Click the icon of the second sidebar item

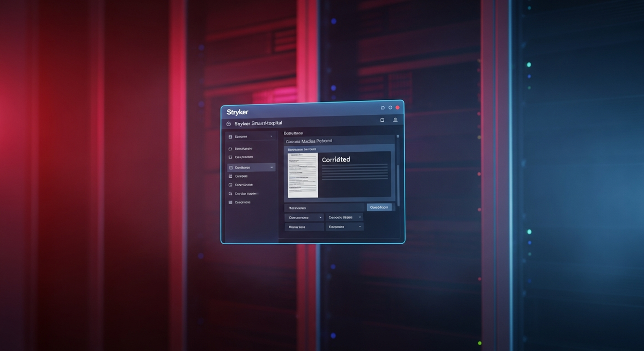(x=230, y=149)
